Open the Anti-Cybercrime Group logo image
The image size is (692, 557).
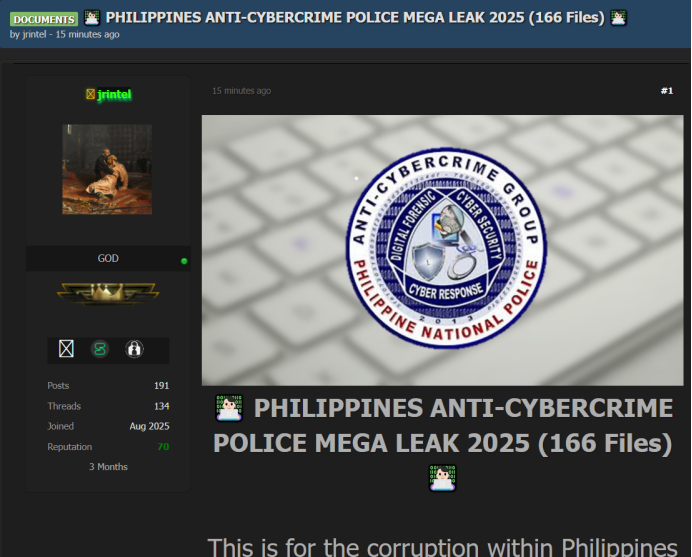coord(444,249)
